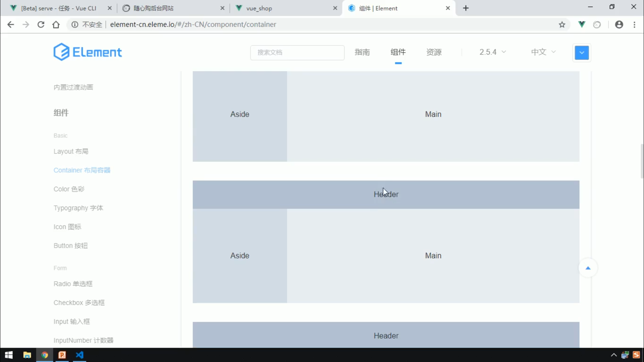This screenshot has width=644, height=362.
Task: Open 内置过渡动画 in sidebar
Action: [x=73, y=87]
